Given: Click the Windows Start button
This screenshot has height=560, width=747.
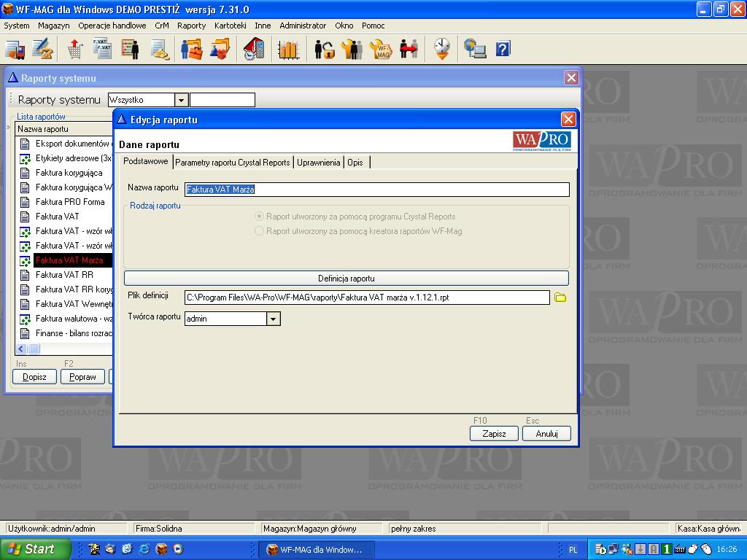Looking at the screenshot, I should (x=36, y=549).
